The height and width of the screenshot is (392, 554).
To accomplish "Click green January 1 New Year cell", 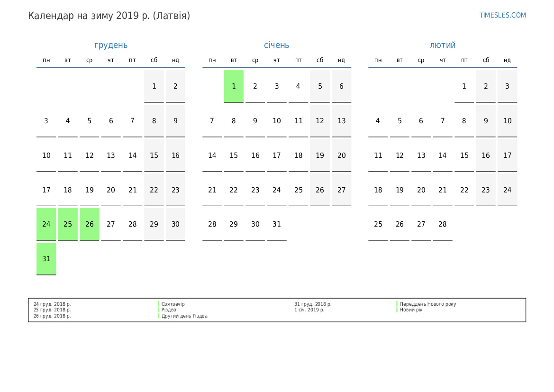I will click(x=234, y=86).
